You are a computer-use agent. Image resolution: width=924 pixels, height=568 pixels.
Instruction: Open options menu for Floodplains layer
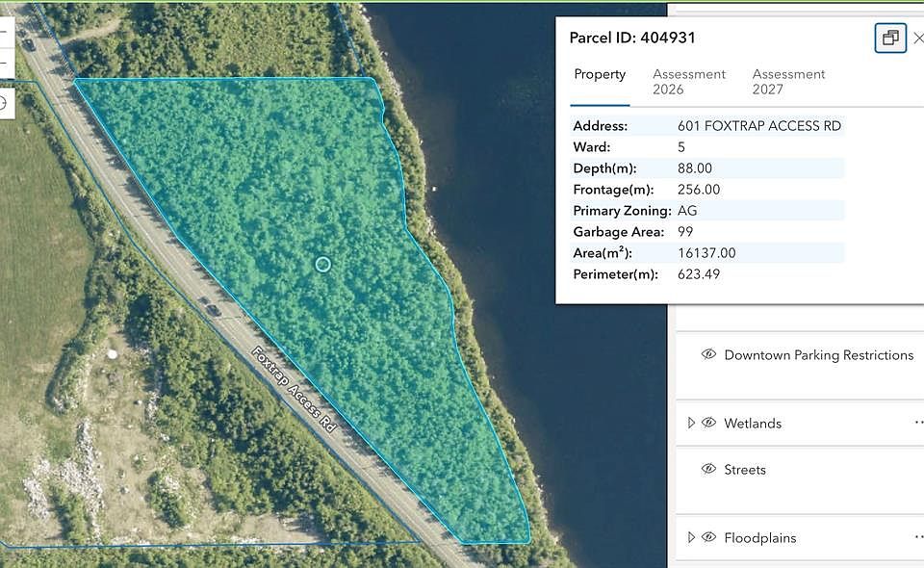click(918, 537)
